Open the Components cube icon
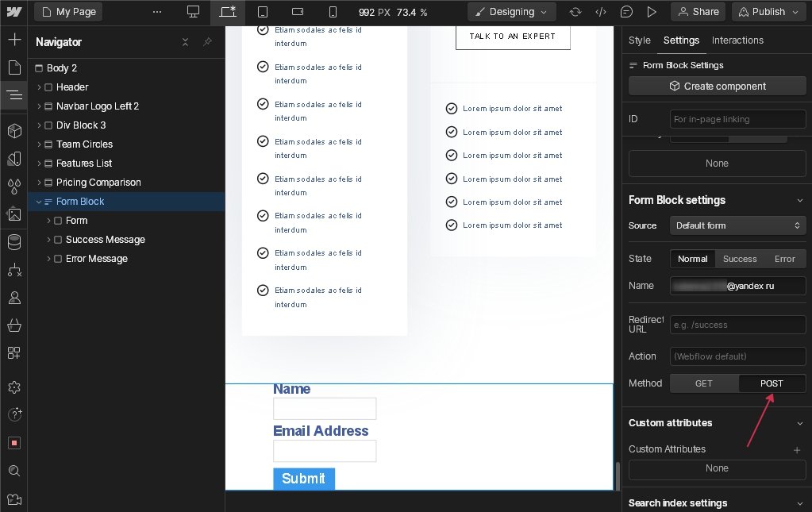The height and width of the screenshot is (512, 812). click(13, 130)
